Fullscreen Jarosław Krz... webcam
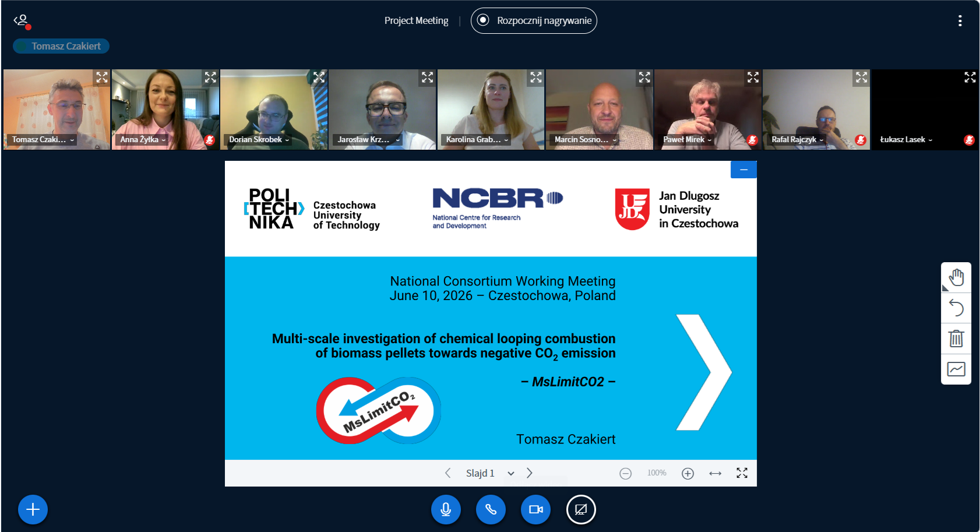980x532 pixels. click(428, 77)
